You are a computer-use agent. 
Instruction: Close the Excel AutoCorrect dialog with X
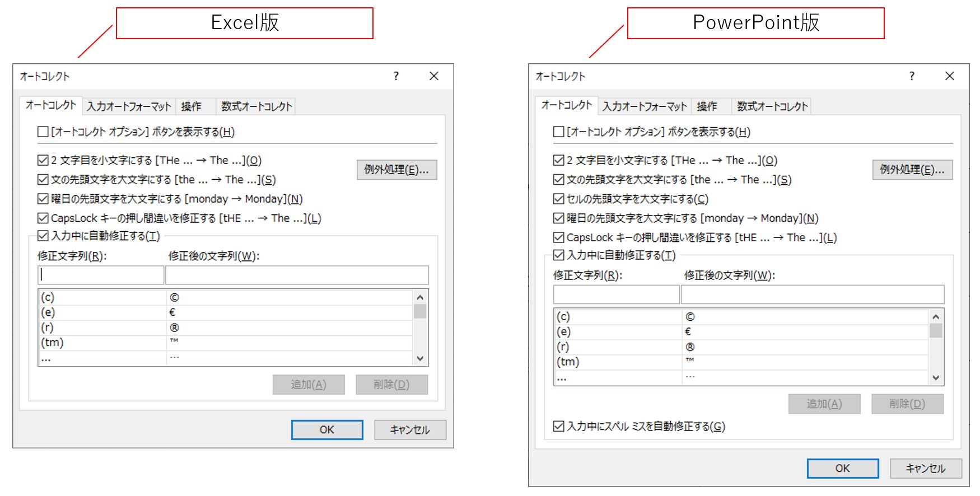(434, 76)
